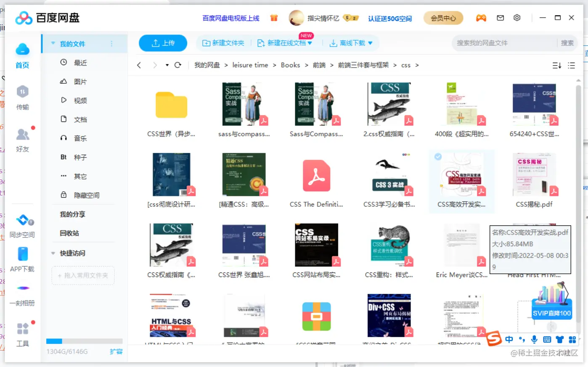588x367 pixels.
Task: Expand the breadcrumb chevron after css
Action: [417, 65]
